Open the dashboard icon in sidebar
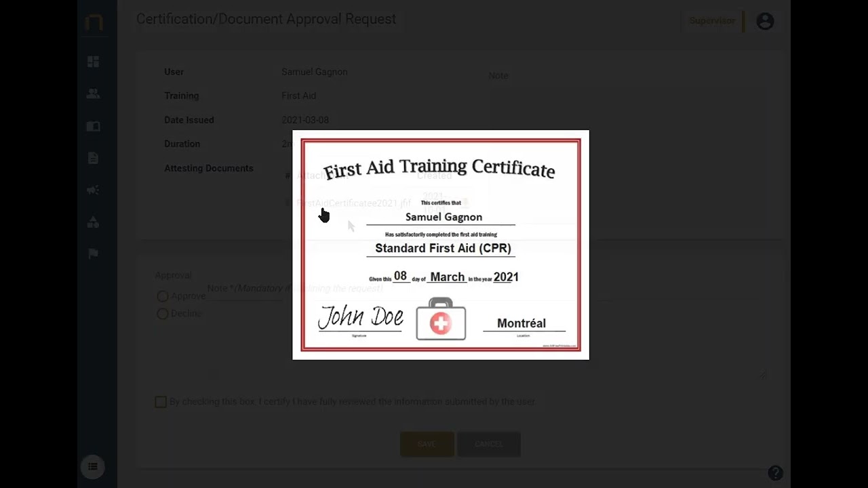The width and height of the screenshot is (868, 488). 94,62
